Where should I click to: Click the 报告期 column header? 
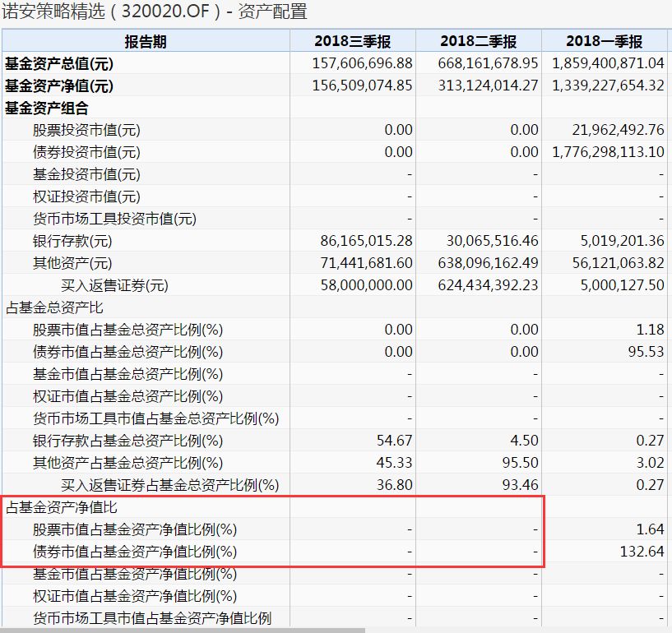pos(146,42)
